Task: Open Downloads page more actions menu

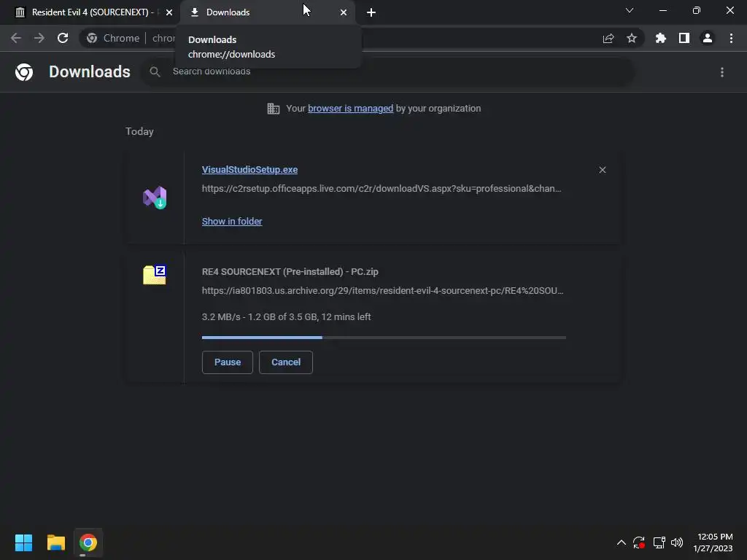Action: coord(722,72)
